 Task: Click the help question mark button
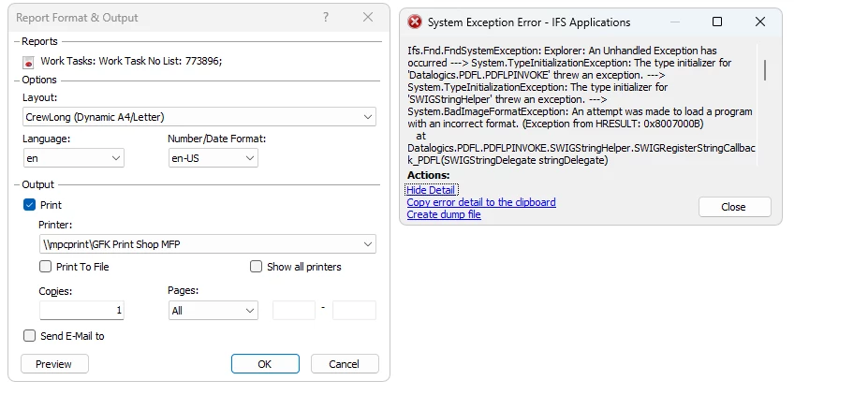point(325,18)
